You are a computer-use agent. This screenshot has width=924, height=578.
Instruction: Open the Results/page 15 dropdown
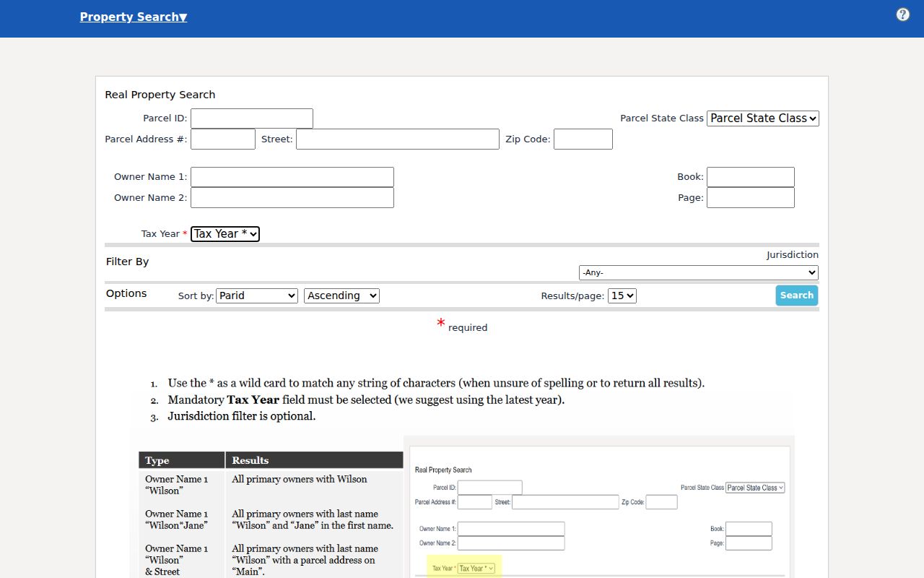click(622, 296)
